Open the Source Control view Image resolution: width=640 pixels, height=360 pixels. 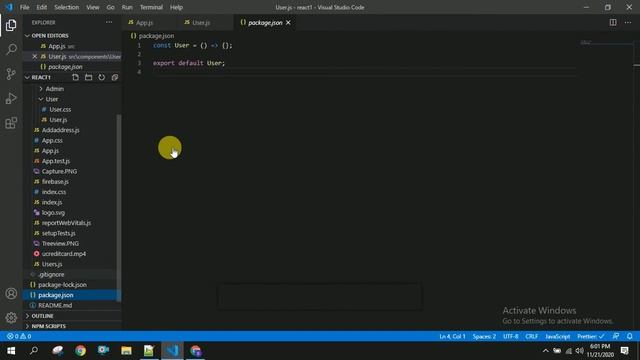point(11,74)
